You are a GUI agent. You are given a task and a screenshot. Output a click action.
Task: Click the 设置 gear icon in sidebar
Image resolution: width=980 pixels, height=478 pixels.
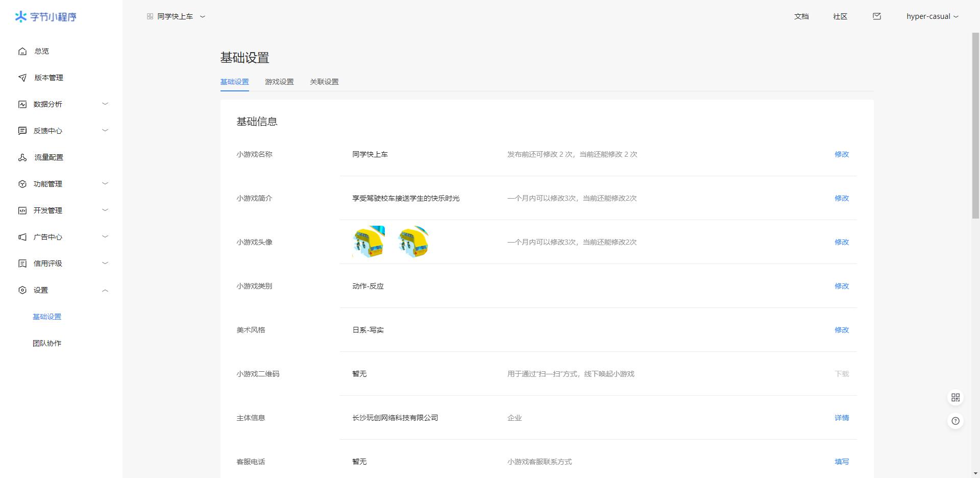[22, 290]
